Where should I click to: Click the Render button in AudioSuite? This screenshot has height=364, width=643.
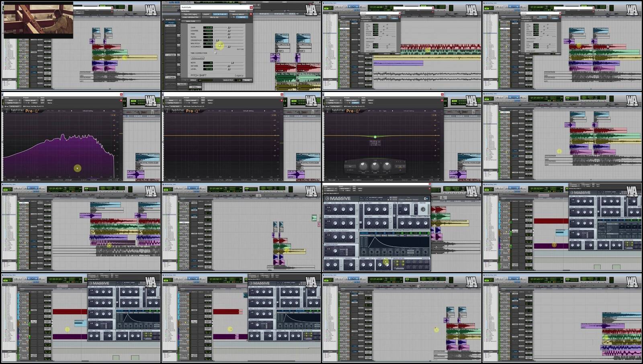tap(247, 80)
